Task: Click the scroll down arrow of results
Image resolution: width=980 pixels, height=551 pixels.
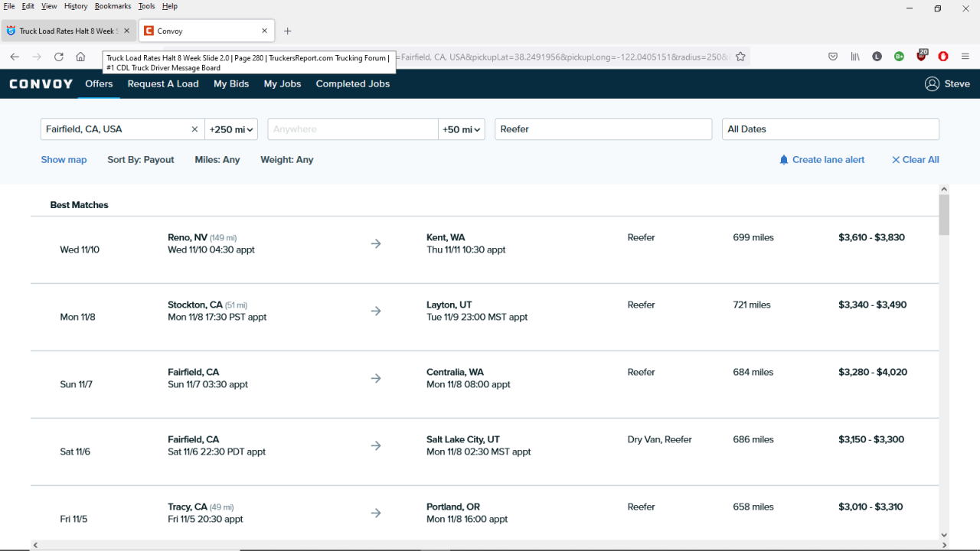Action: coord(944,535)
